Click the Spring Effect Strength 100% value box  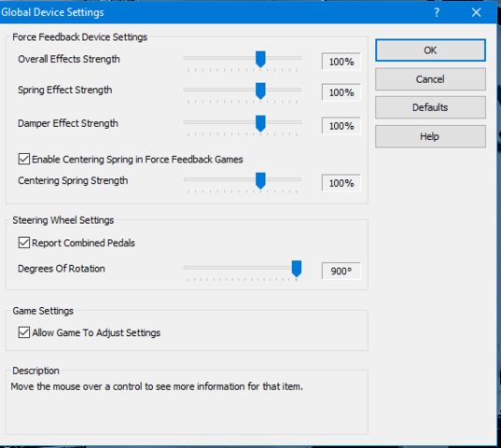(x=341, y=92)
